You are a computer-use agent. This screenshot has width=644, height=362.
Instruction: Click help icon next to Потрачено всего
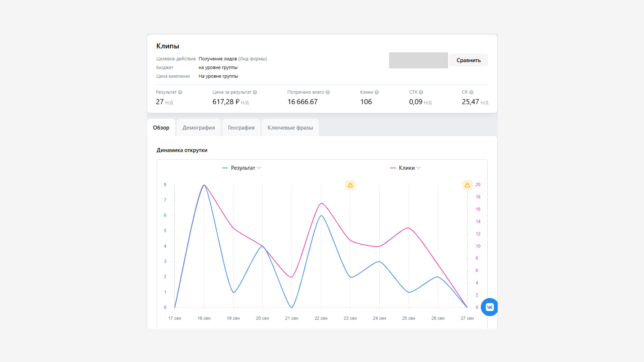328,92
